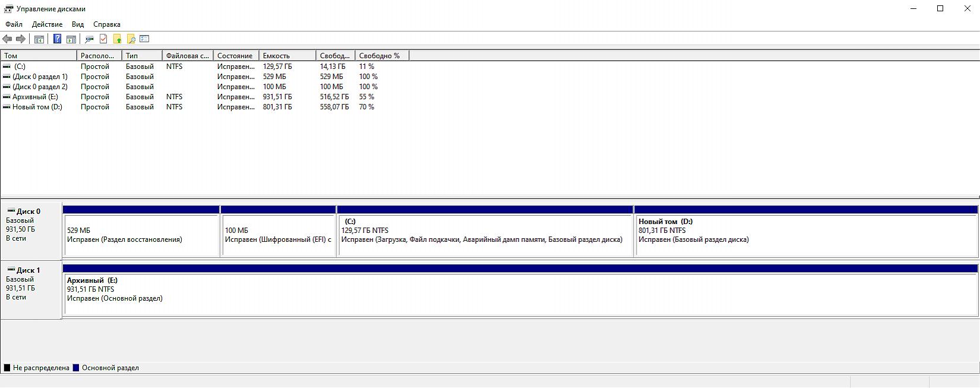Open the Справка menu

click(x=107, y=24)
